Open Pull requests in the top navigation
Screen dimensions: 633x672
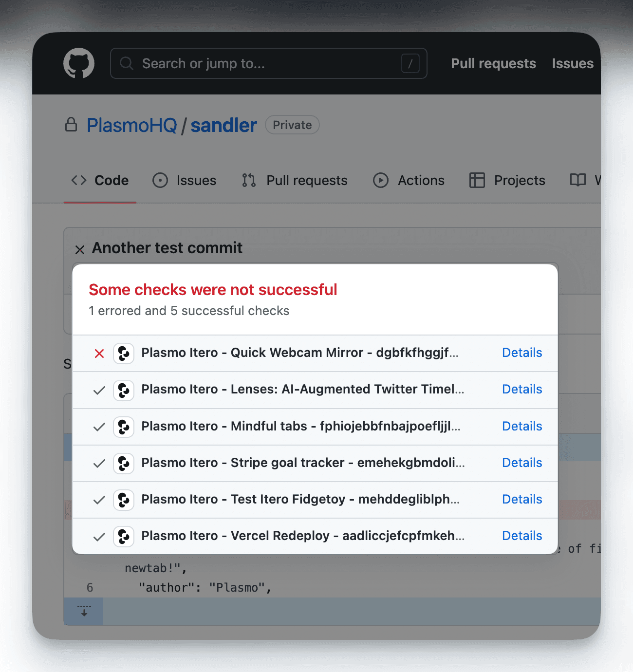pyautogui.click(x=493, y=64)
